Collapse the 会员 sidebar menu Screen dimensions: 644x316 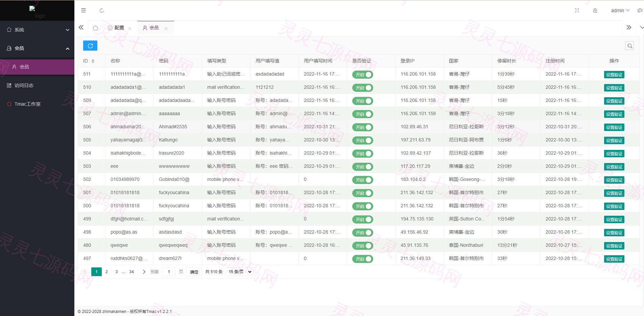click(37, 48)
